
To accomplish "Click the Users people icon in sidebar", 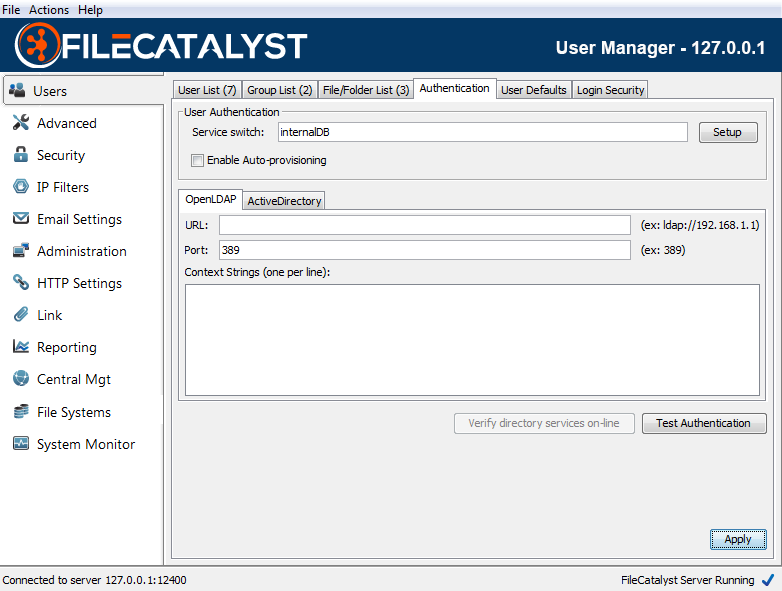I will tap(17, 90).
